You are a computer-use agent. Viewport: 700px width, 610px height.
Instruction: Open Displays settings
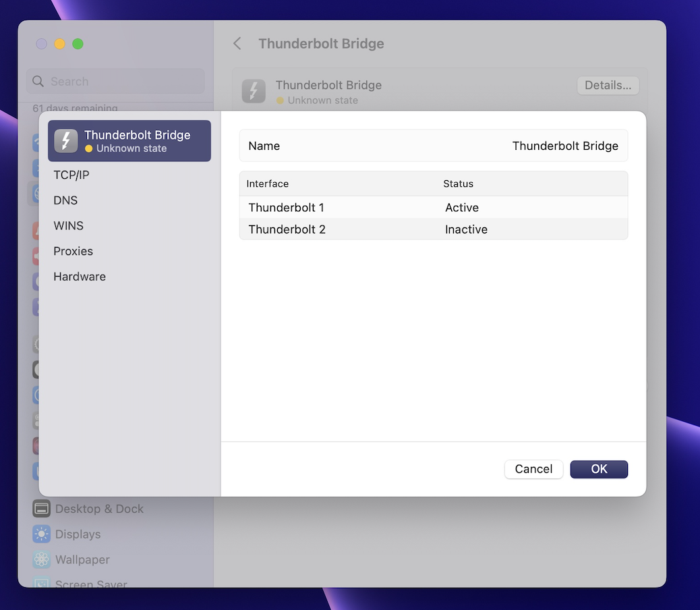coord(78,534)
